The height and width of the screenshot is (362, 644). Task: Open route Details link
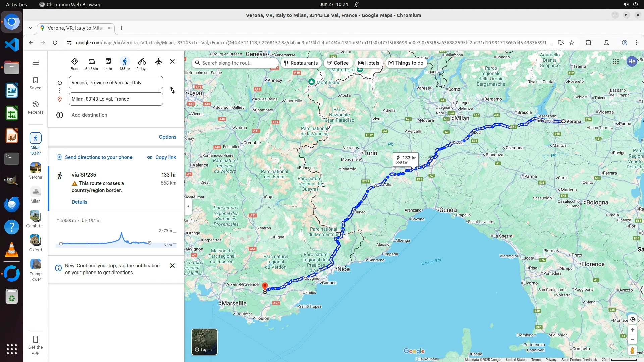click(79, 202)
